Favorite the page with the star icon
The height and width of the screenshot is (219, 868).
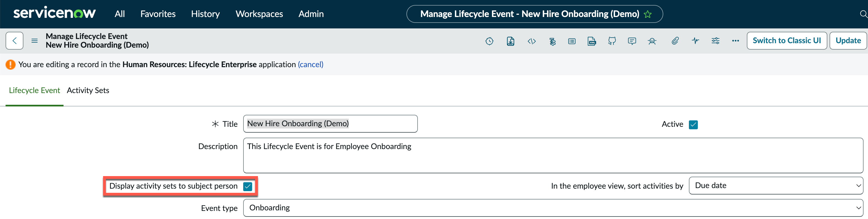[x=647, y=14]
